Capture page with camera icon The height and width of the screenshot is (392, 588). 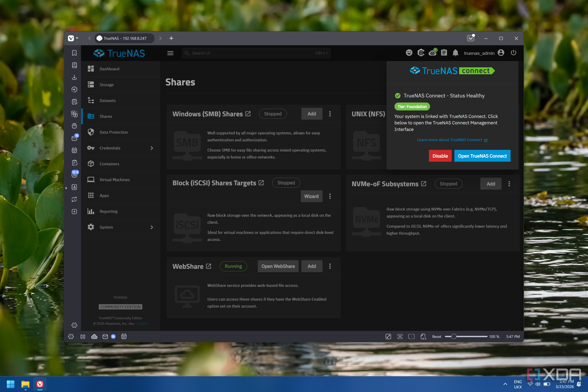click(x=400, y=337)
